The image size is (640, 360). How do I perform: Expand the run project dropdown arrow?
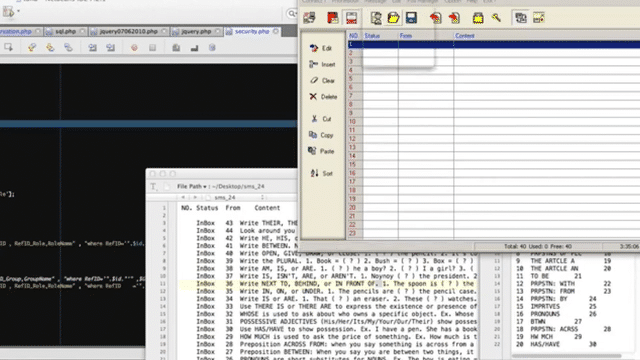(18, 11)
